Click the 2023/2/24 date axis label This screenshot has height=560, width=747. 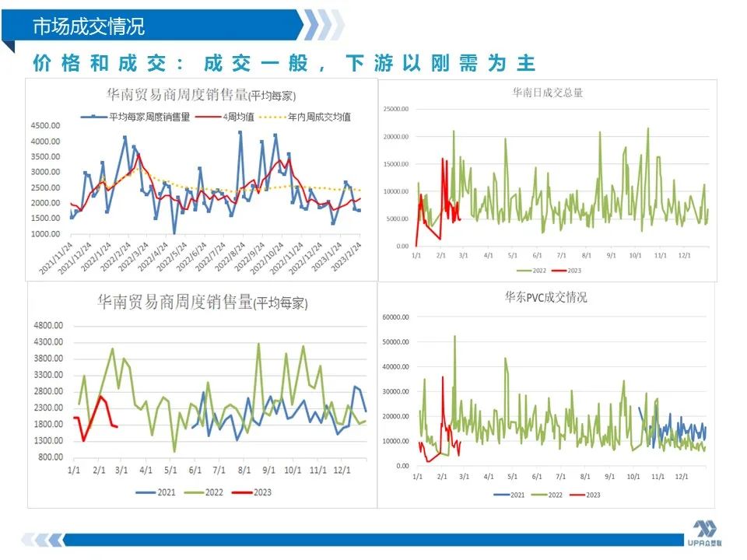346,257
